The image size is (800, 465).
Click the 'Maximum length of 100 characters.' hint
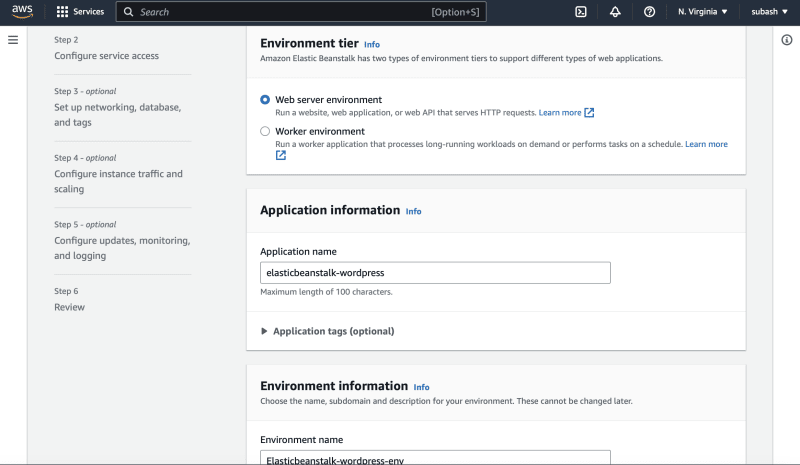point(326,292)
